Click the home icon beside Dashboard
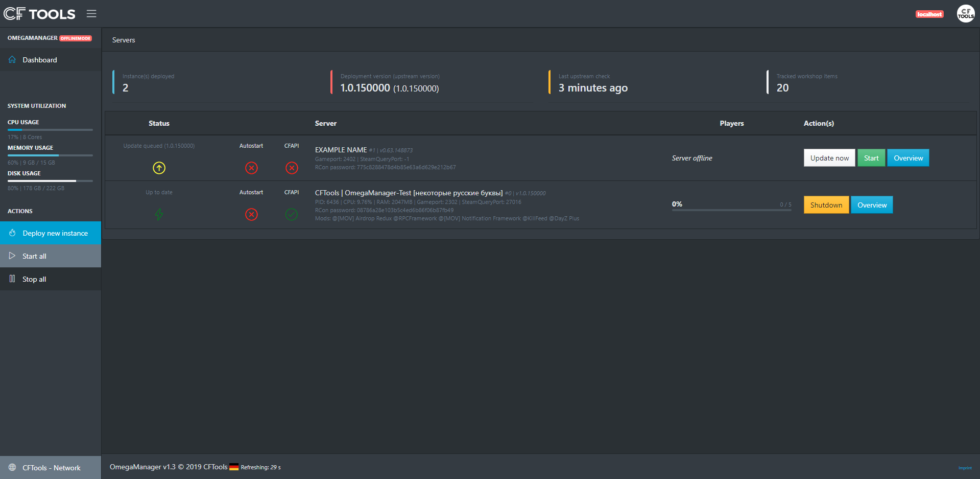 tap(12, 60)
